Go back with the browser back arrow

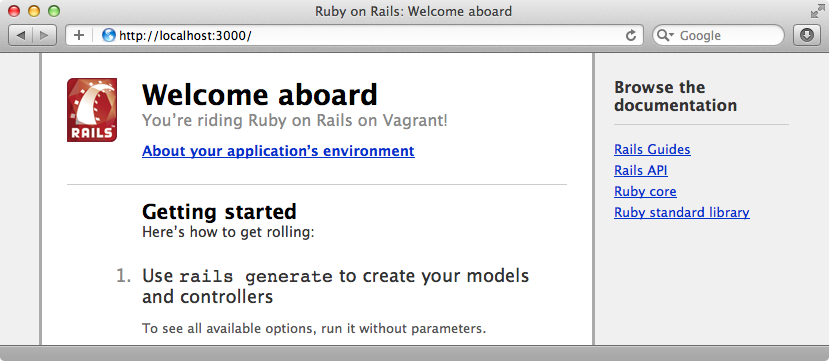(21, 35)
